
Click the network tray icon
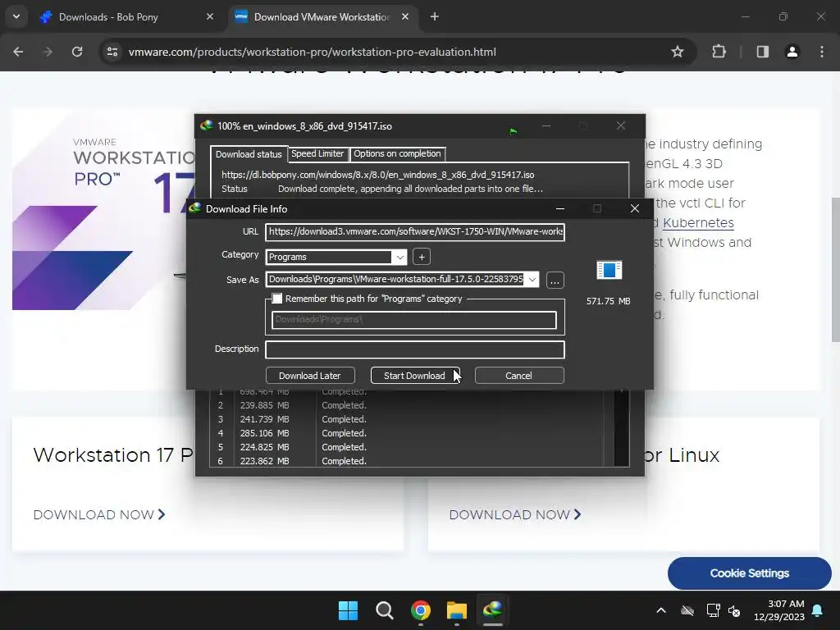click(x=713, y=610)
